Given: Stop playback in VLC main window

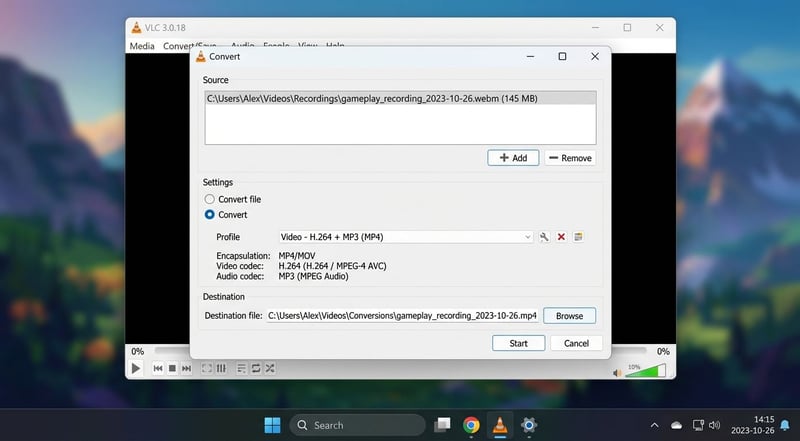Looking at the screenshot, I should click(172, 368).
